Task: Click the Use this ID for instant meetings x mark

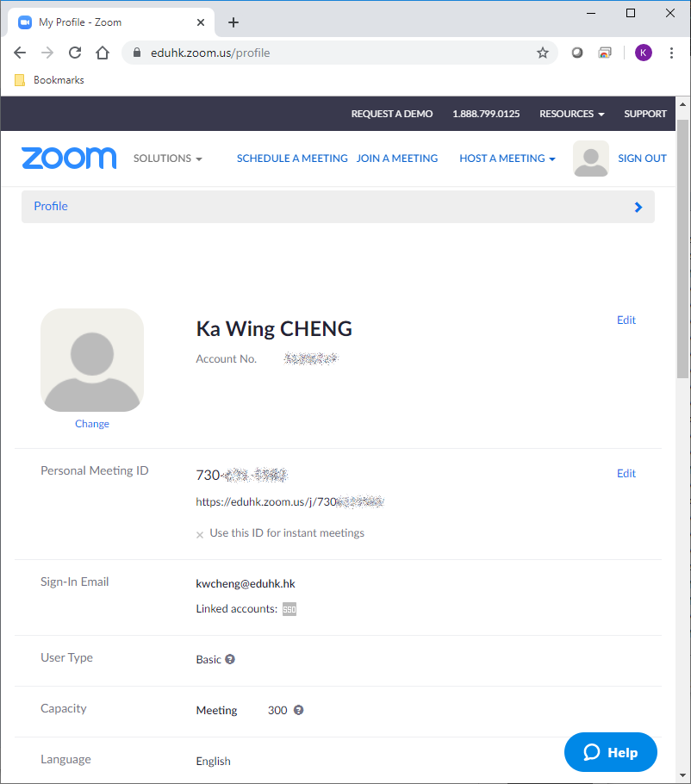Action: (200, 534)
